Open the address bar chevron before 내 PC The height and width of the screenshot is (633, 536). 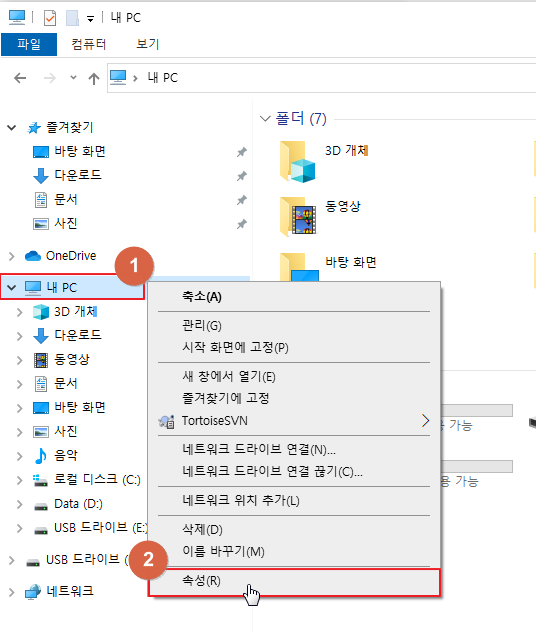click(x=135, y=78)
